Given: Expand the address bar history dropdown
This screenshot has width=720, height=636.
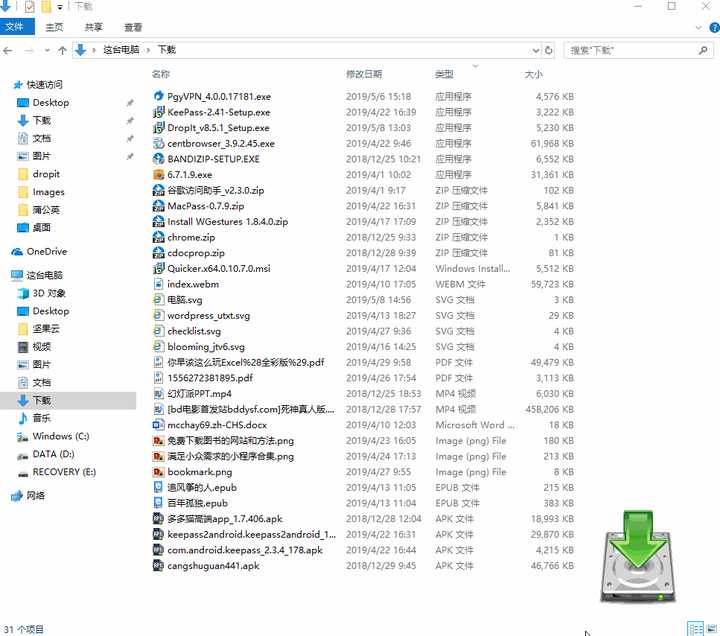Looking at the screenshot, I should point(535,50).
